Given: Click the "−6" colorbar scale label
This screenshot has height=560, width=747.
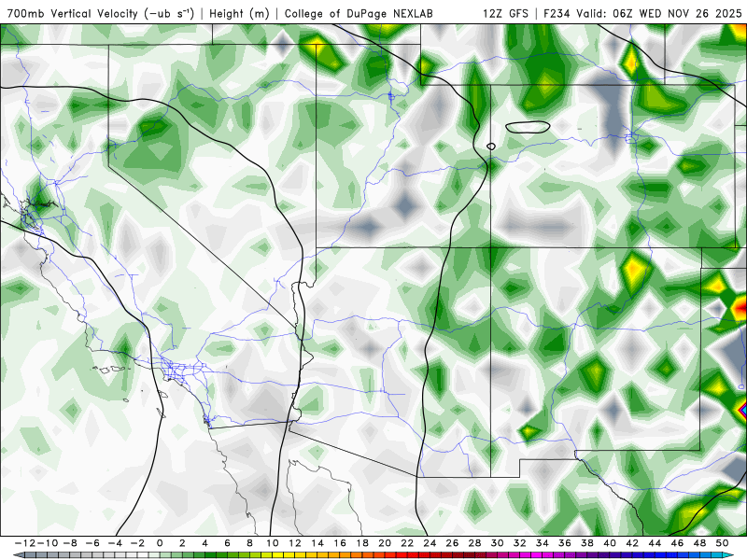Looking at the screenshot, I should (x=92, y=543).
